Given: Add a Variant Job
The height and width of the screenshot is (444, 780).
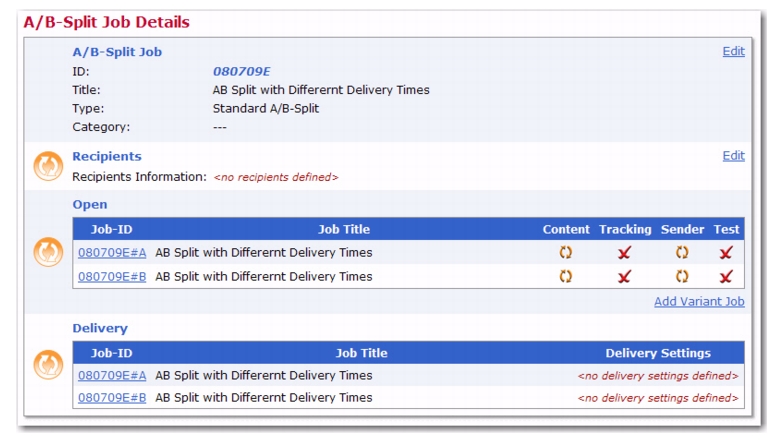Looking at the screenshot, I should click(699, 301).
